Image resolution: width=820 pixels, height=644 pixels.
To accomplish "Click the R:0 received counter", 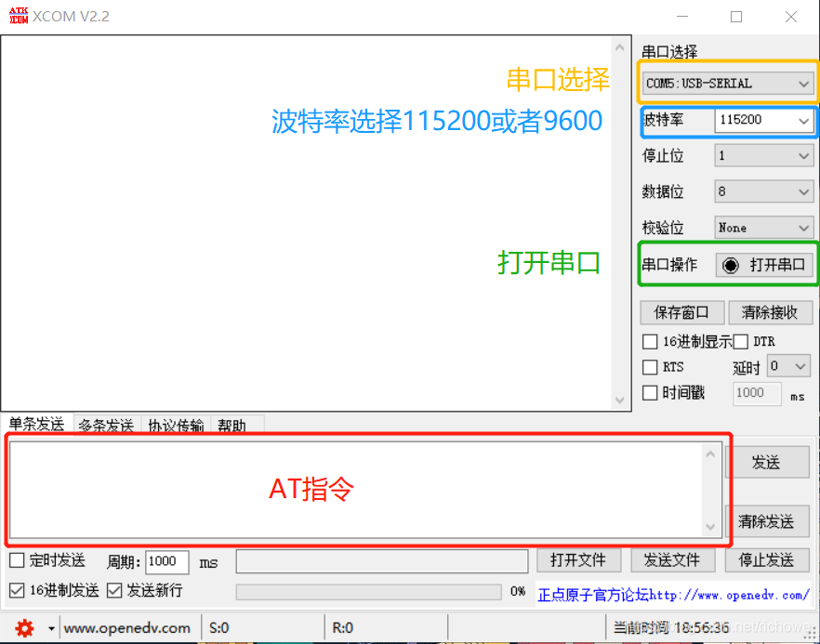I will pyautogui.click(x=343, y=628).
